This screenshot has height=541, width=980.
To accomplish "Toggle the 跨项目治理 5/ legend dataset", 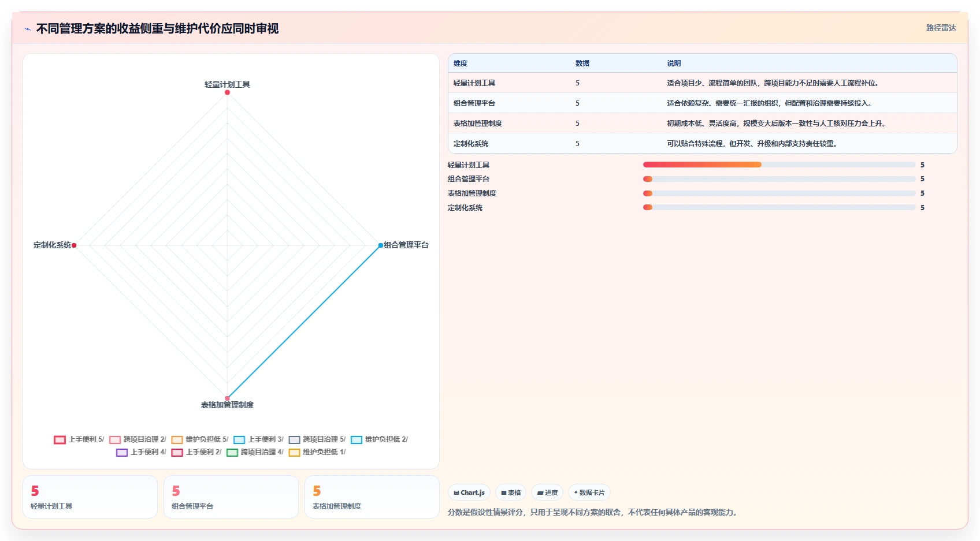I will (317, 439).
